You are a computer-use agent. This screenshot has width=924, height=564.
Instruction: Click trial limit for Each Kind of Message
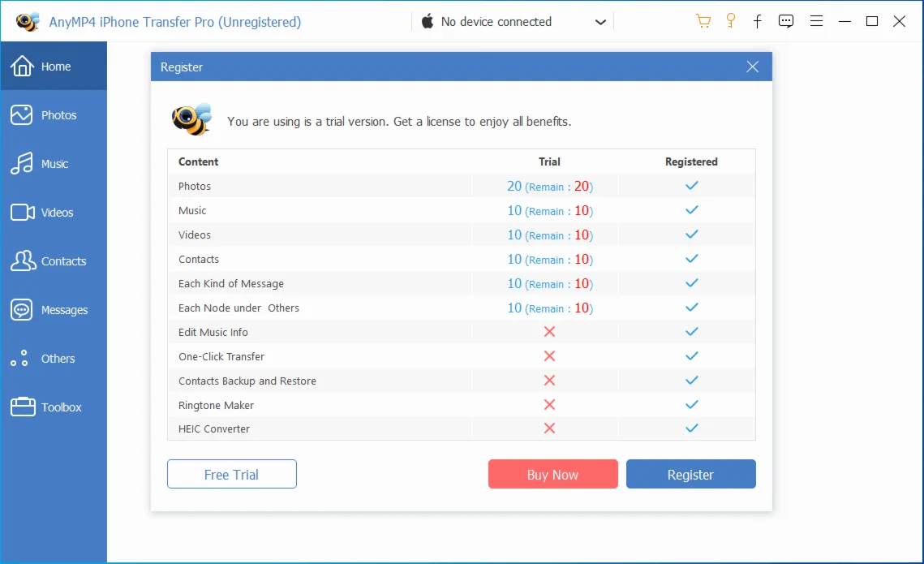pyautogui.click(x=550, y=283)
